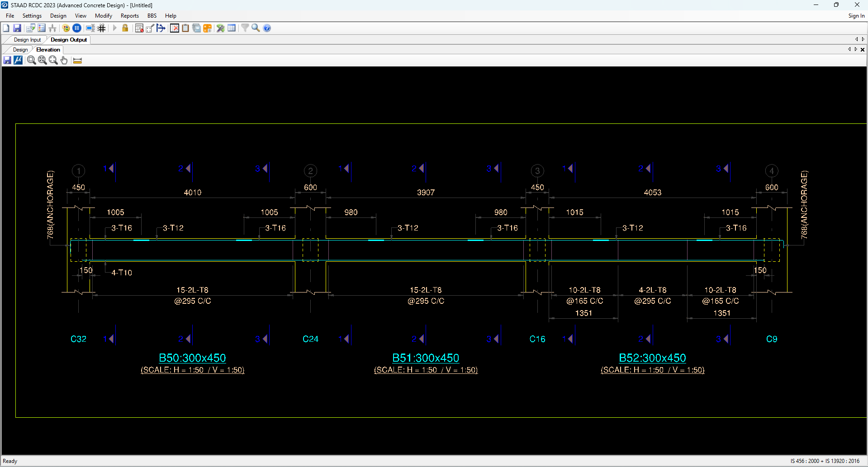868x467 pixels.
Task: Click the orange calculator icon
Action: (208, 28)
